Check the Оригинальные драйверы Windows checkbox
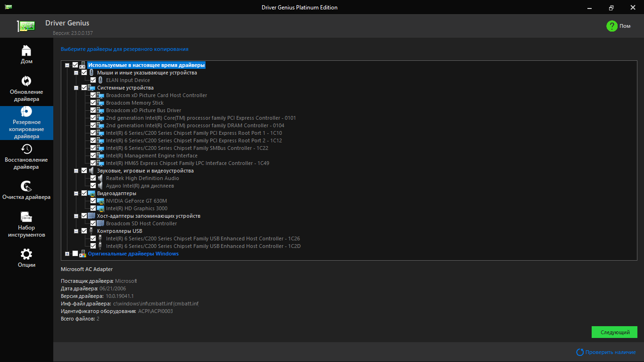644x362 pixels. (x=75, y=254)
